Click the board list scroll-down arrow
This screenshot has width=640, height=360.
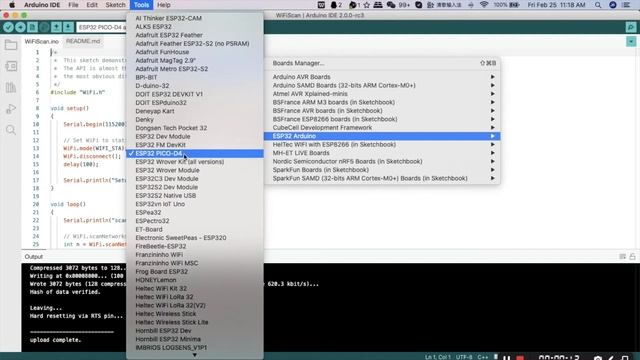pos(195,355)
